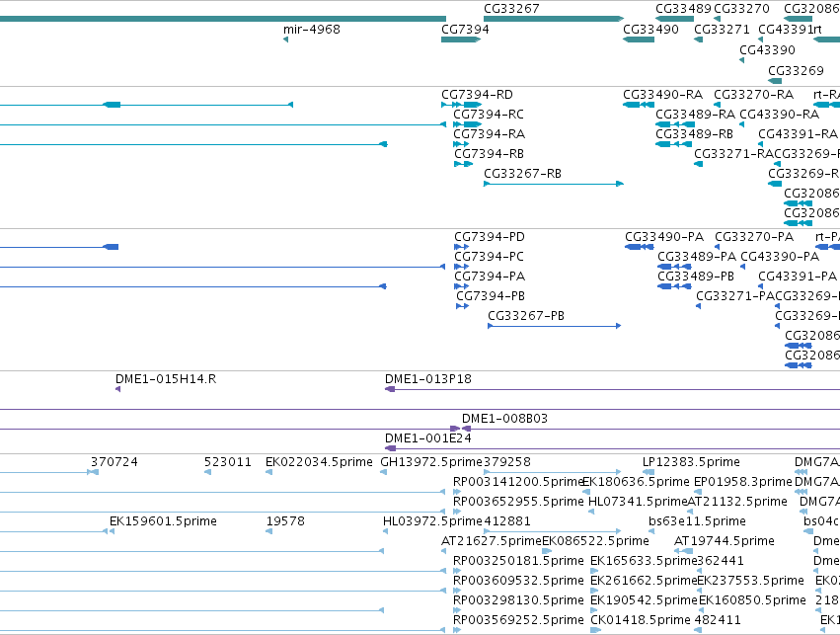840x635 pixels.
Task: Click transcript CG7394-RA
Action: pyautogui.click(x=490, y=134)
